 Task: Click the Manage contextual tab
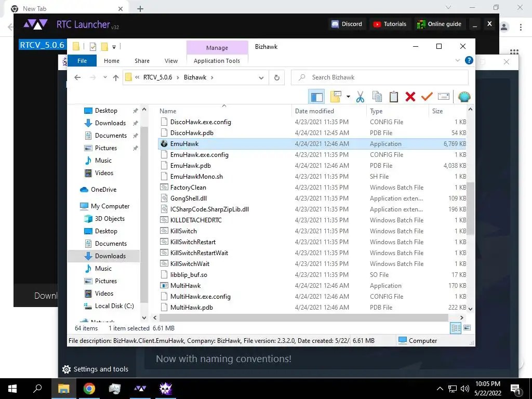click(217, 48)
